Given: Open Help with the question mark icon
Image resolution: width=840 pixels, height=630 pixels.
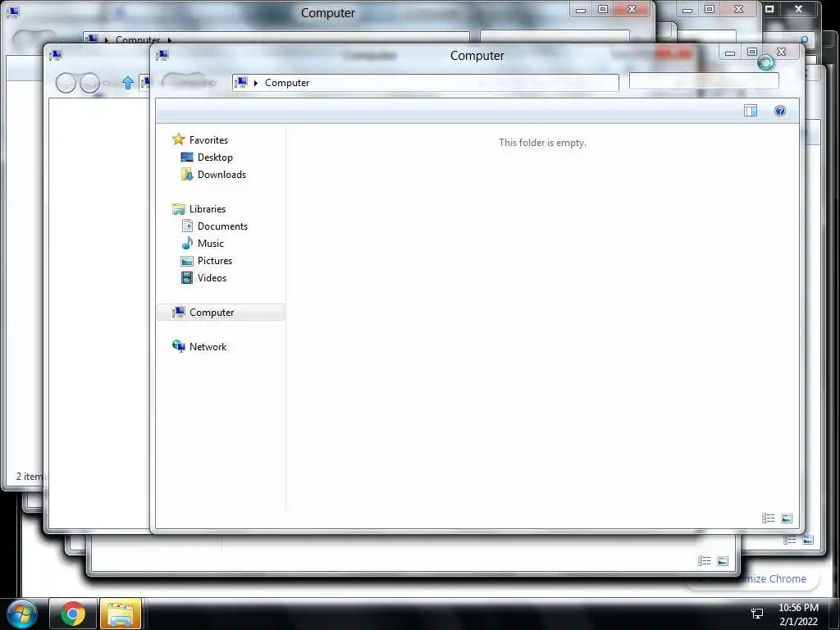Looking at the screenshot, I should (x=780, y=111).
